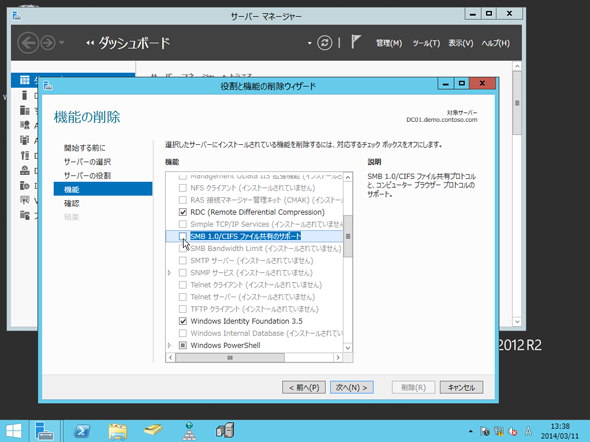Go to the 確認 wizard step
The image size is (590, 442).
point(71,204)
